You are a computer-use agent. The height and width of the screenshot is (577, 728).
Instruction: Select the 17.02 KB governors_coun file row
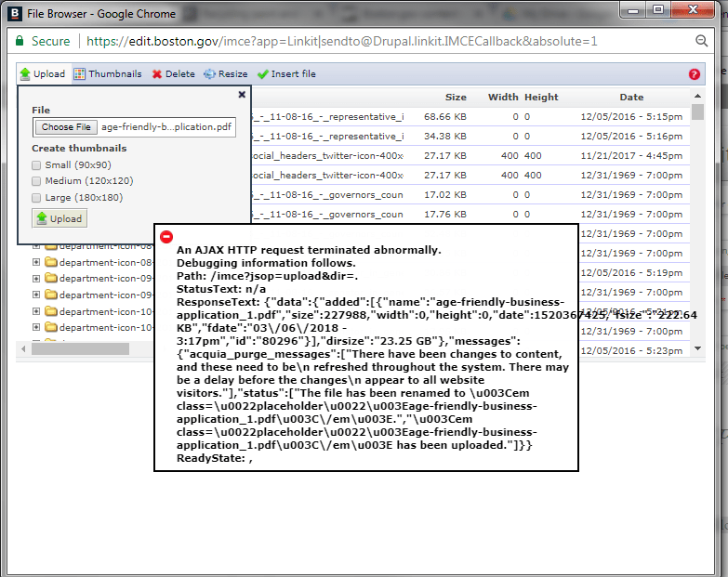tap(469, 195)
